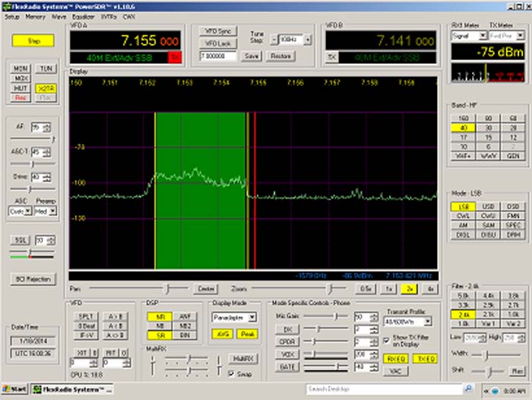Toggle the AVG display averaging button
Image resolution: width=532 pixels, height=400 pixels.
(222, 334)
